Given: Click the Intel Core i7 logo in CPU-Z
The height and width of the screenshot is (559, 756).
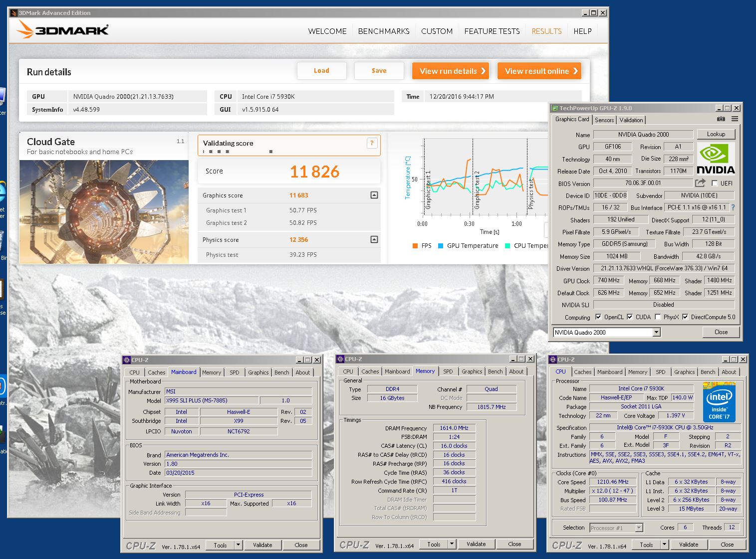Looking at the screenshot, I should pos(719,402).
